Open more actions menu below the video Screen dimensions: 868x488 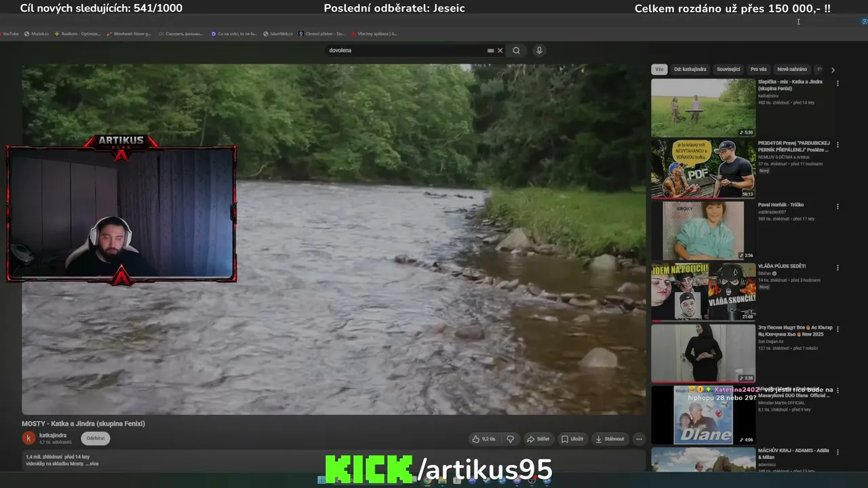coord(639,439)
